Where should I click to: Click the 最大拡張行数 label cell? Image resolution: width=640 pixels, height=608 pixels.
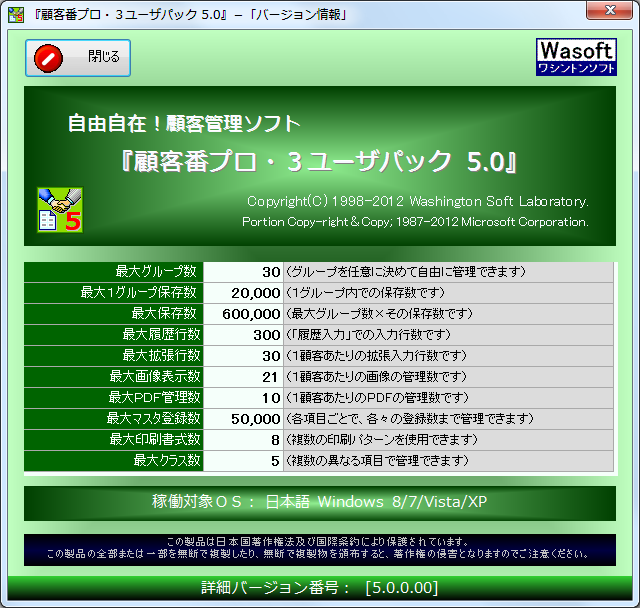pos(113,355)
